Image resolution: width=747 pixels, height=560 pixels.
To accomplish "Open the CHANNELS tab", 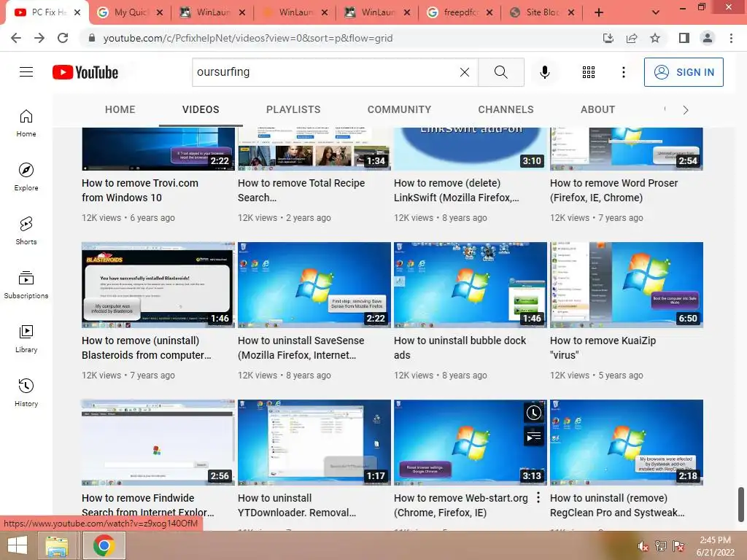I will click(506, 109).
